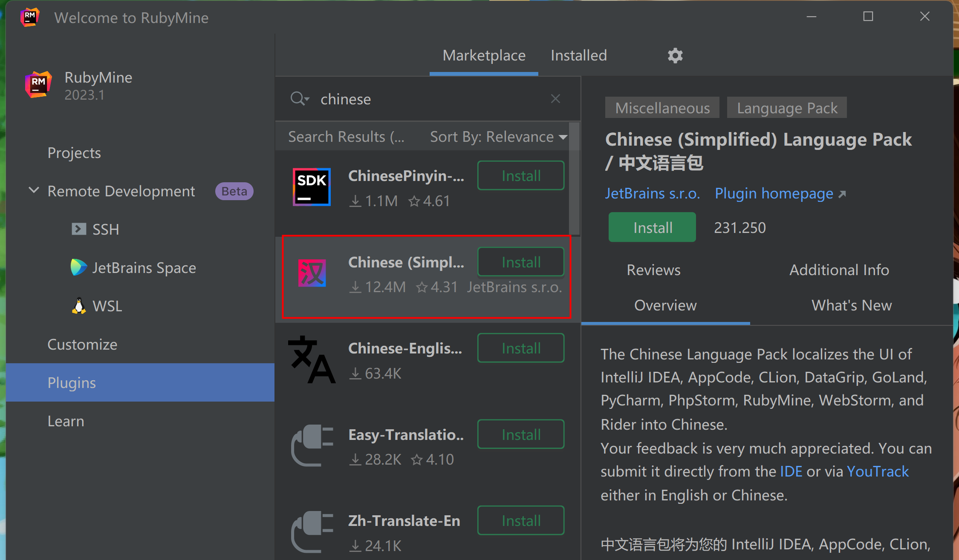Click the RubyMine 2023.1 logo in sidebar
The height and width of the screenshot is (560, 959).
coord(38,84)
